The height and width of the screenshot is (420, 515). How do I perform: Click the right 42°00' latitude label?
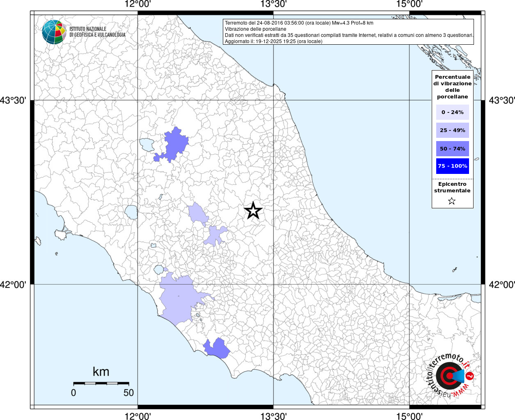(501, 284)
